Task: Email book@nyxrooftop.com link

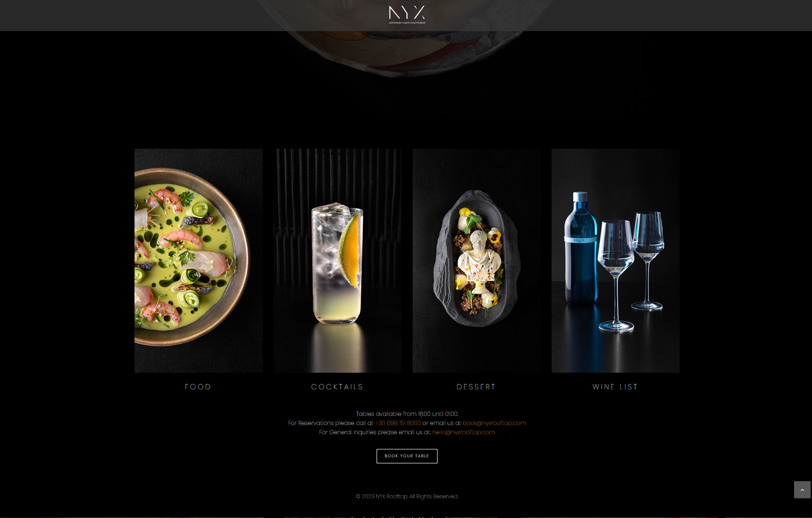Action: (x=494, y=423)
